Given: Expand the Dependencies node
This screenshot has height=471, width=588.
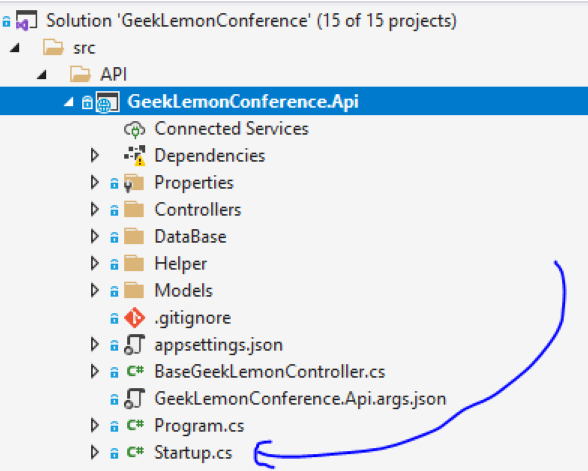Looking at the screenshot, I should (x=95, y=156).
